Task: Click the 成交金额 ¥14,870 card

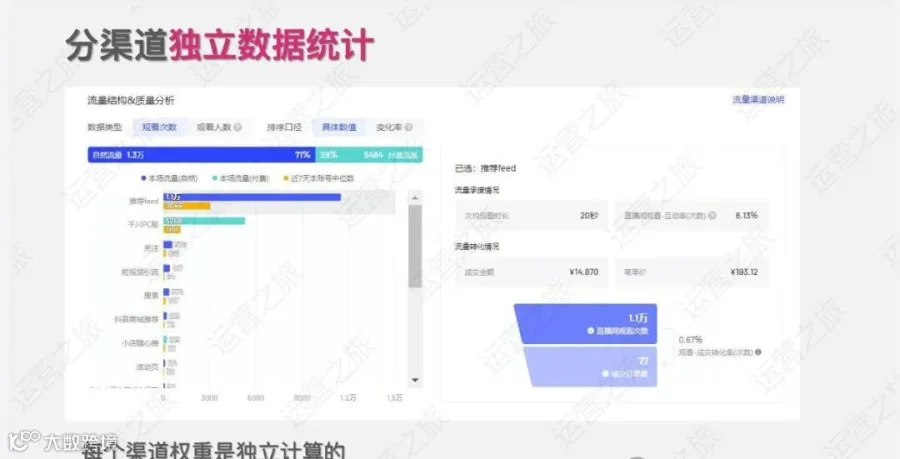Action: tap(532, 272)
